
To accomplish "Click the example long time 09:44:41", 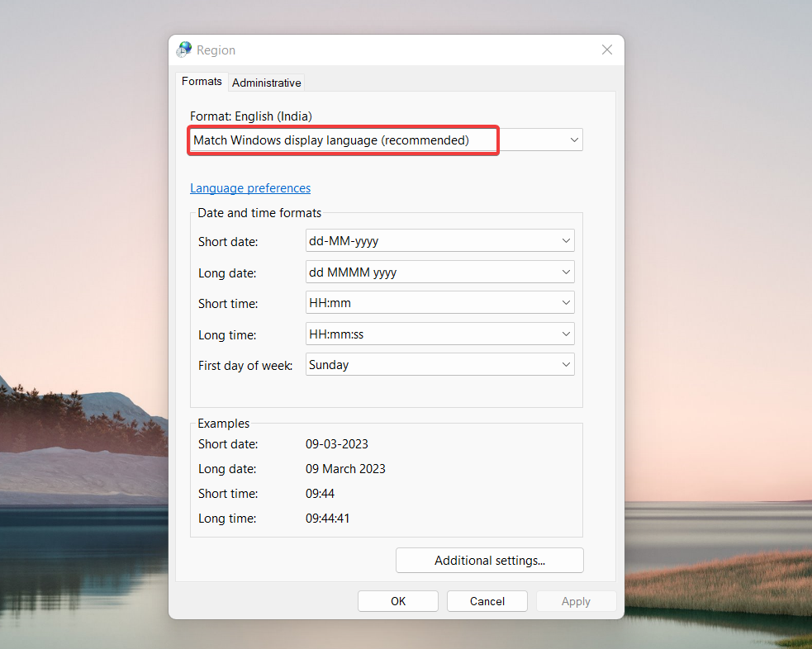I will (327, 519).
